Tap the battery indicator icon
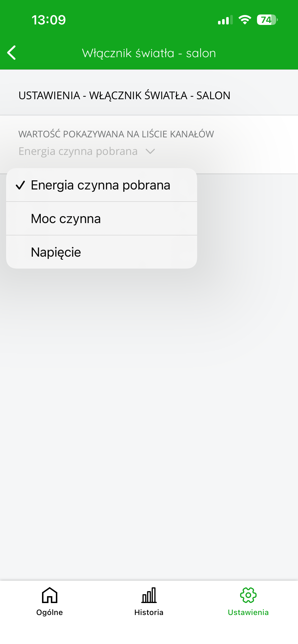Image resolution: width=298 pixels, height=644 pixels. (x=267, y=20)
